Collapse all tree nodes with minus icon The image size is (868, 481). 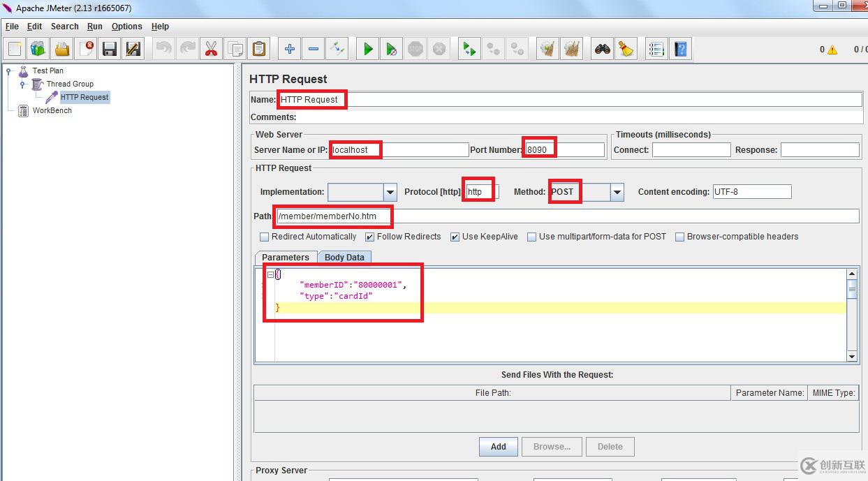pos(314,49)
